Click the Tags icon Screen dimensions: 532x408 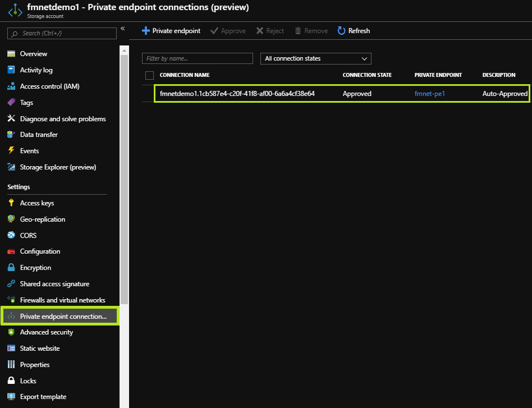pyautogui.click(x=11, y=102)
